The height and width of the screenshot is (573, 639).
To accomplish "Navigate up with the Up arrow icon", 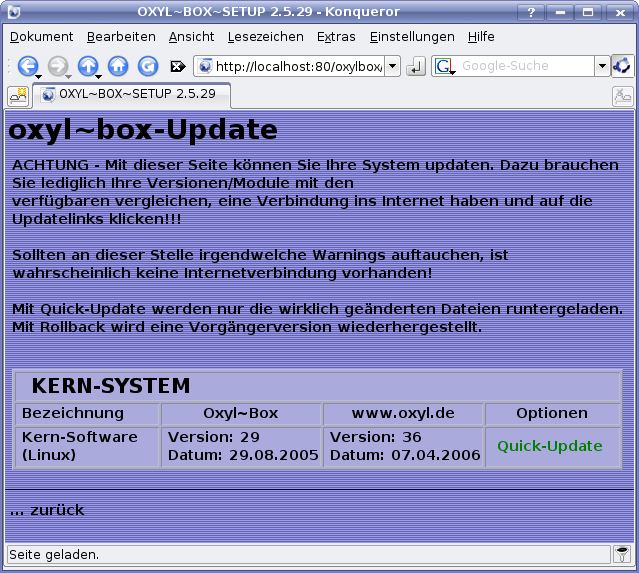I will tap(88, 66).
